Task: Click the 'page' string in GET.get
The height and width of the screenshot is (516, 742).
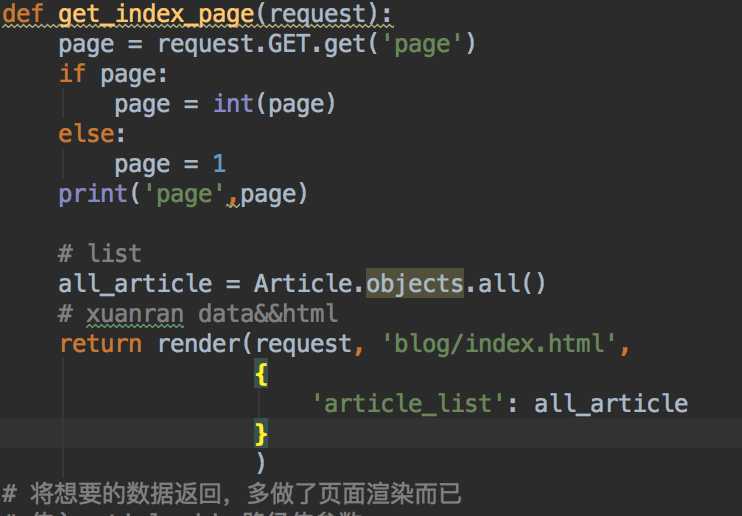Action: click(422, 44)
